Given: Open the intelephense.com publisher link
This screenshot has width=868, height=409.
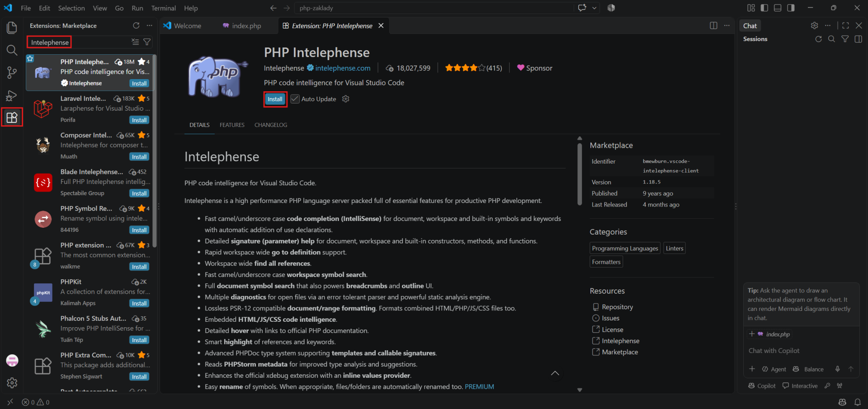Looking at the screenshot, I should tap(343, 68).
